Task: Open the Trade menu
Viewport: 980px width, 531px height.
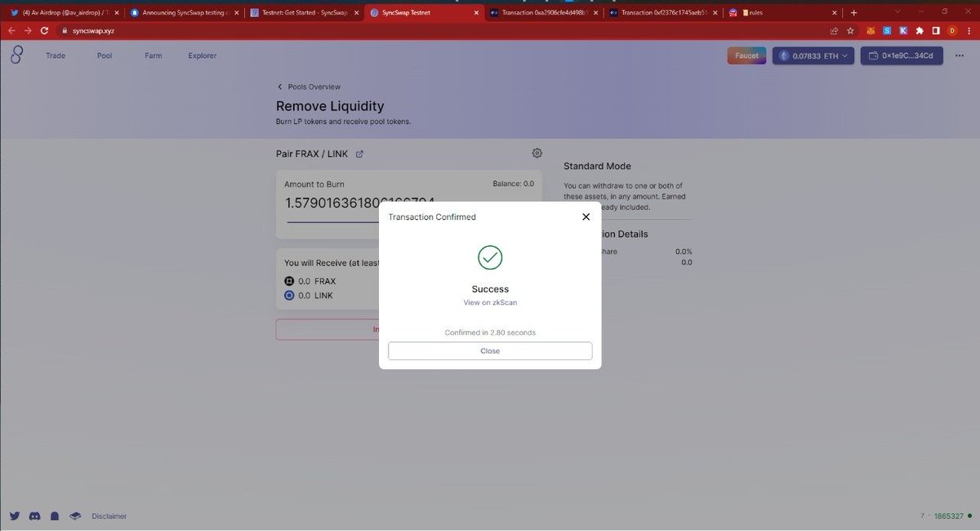Action: (x=56, y=56)
